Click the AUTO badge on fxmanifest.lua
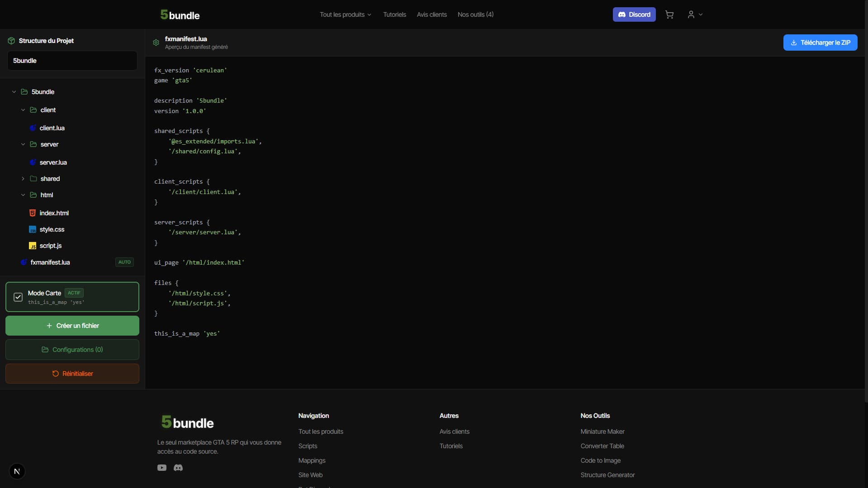868x488 pixels. [124, 262]
